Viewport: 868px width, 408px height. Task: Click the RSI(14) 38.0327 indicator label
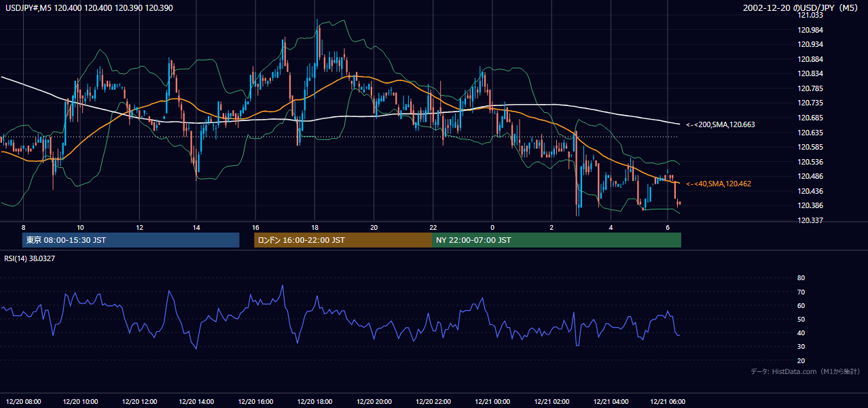(30, 258)
